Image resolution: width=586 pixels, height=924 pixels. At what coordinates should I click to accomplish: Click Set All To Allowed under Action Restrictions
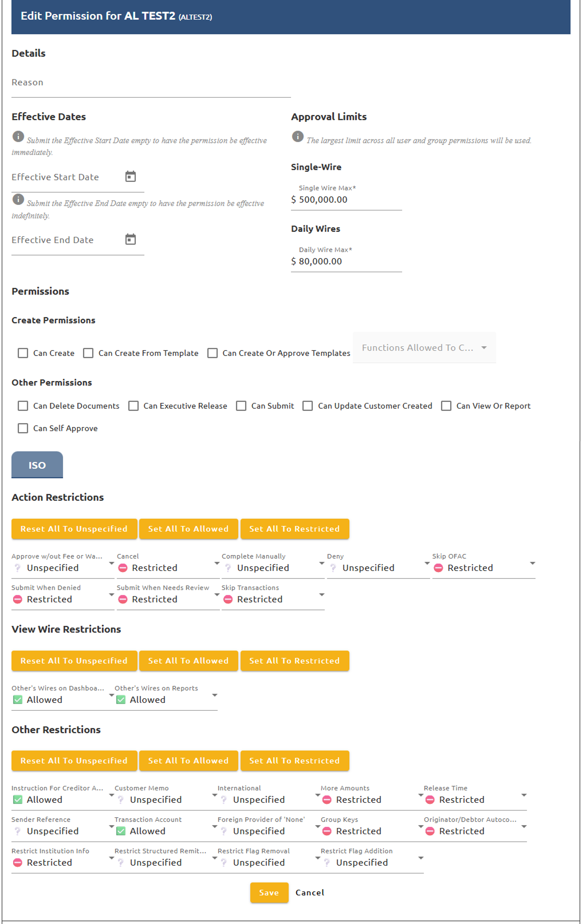pos(188,529)
